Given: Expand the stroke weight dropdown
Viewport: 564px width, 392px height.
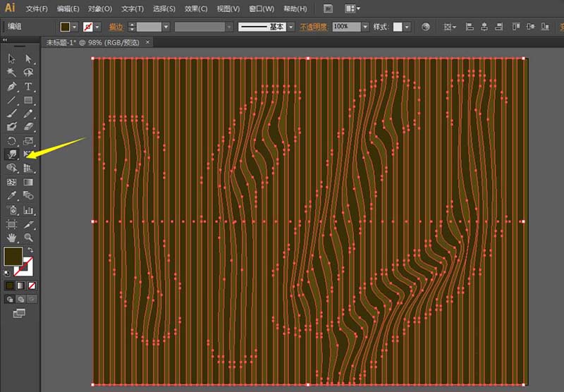Looking at the screenshot, I should point(166,27).
